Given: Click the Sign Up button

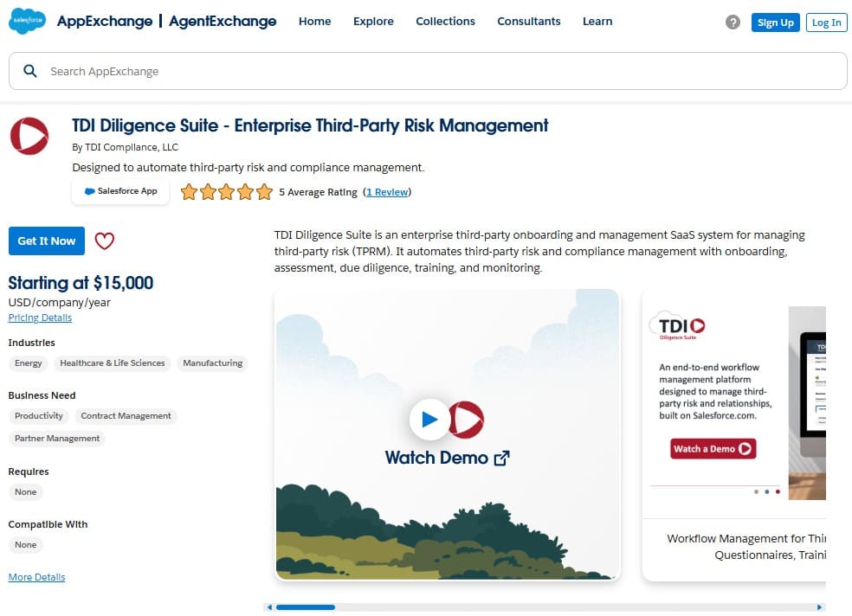Looking at the screenshot, I should (776, 22).
